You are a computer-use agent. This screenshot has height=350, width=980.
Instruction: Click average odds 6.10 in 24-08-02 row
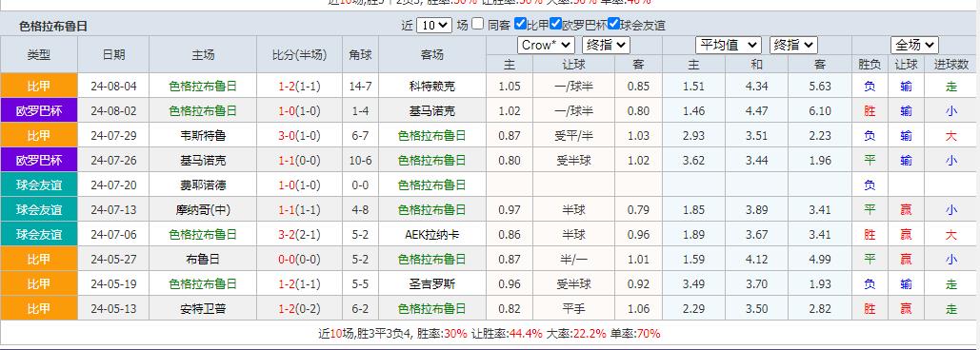coord(820,111)
